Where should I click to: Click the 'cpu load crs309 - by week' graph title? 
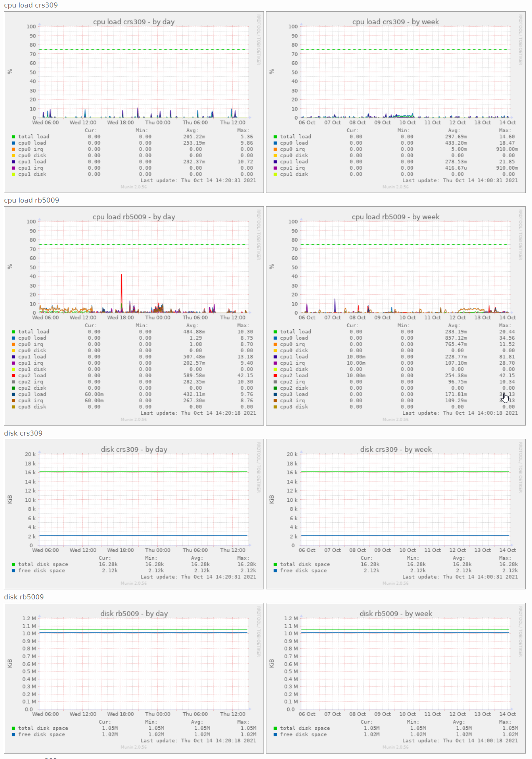click(396, 22)
